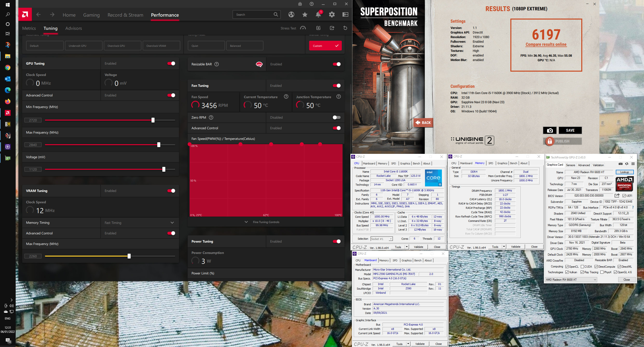
Task: Click SAVE in Superposition results
Action: click(570, 130)
